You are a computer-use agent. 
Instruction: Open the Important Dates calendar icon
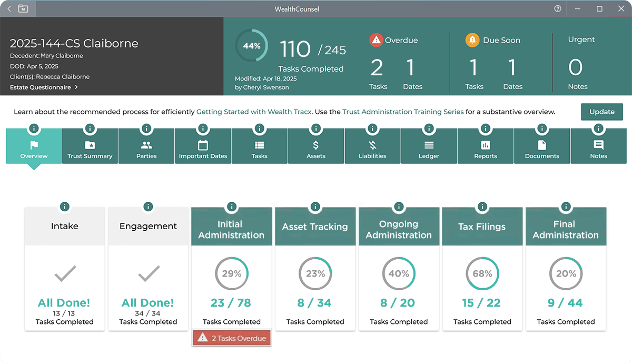pyautogui.click(x=203, y=142)
